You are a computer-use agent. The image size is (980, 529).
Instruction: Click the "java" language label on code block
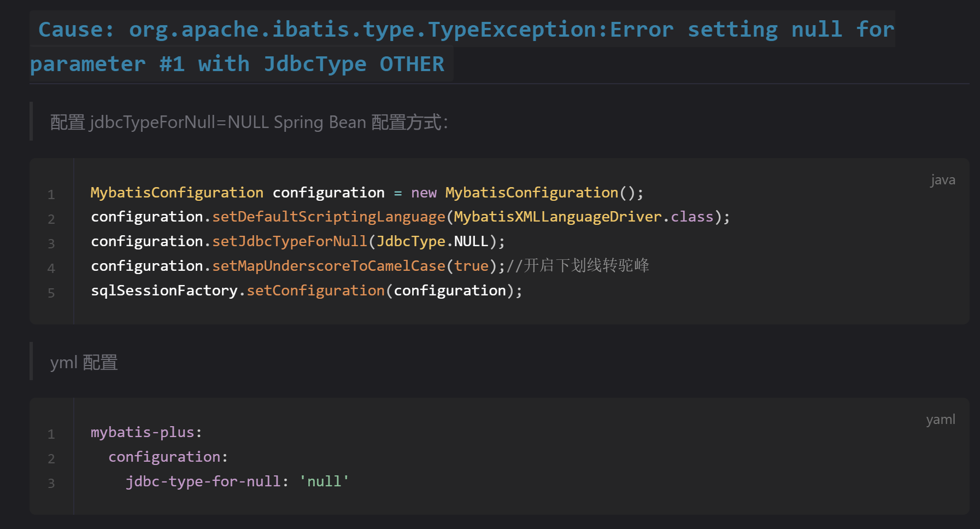942,179
